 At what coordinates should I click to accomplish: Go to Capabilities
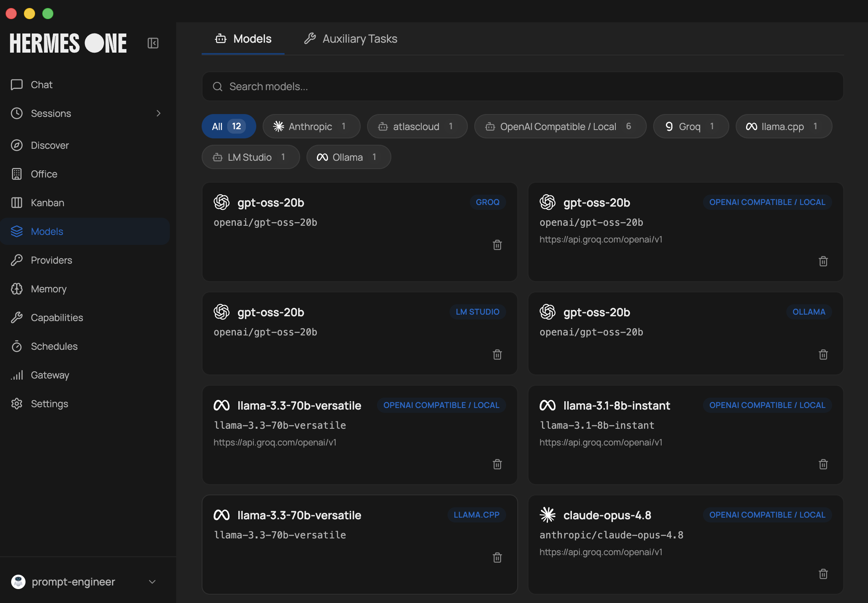pos(85,317)
